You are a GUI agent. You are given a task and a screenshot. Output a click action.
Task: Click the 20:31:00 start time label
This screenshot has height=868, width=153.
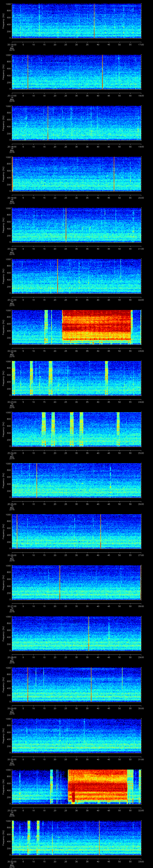[x=12, y=810]
